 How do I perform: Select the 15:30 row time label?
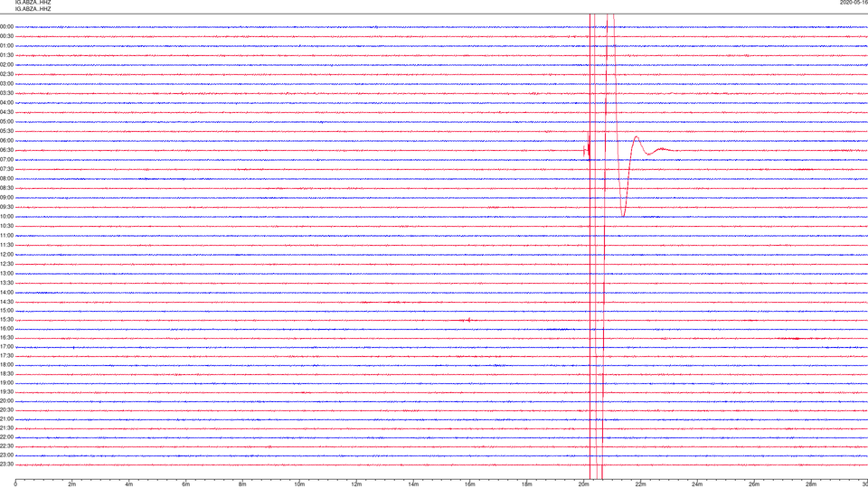(x=6, y=320)
